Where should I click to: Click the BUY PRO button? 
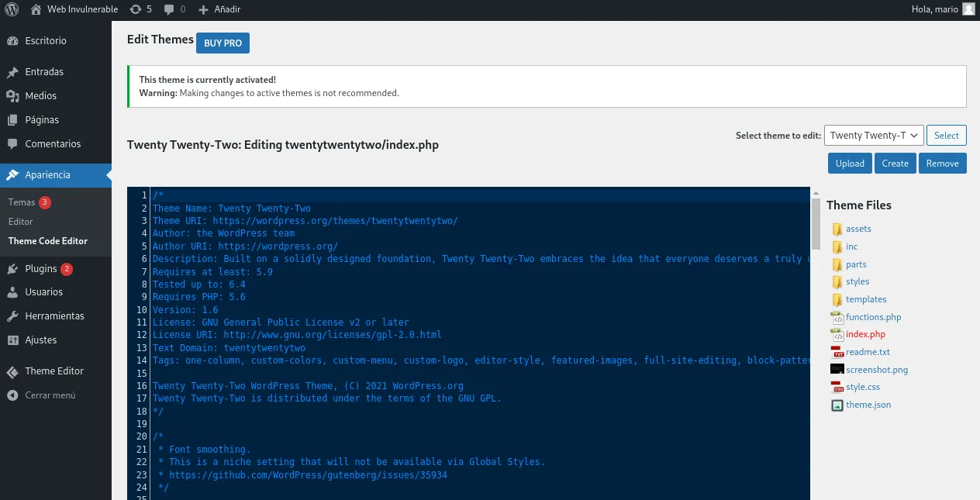point(223,43)
